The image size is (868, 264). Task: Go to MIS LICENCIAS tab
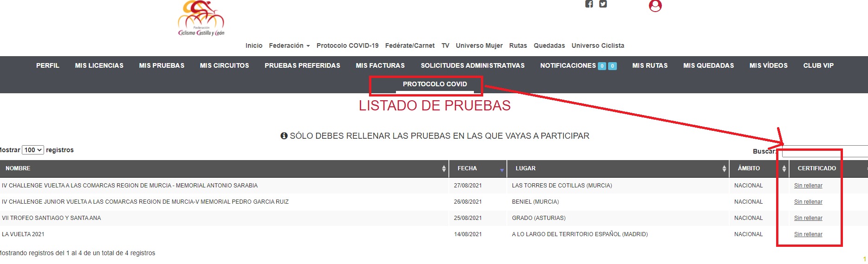[x=99, y=65]
